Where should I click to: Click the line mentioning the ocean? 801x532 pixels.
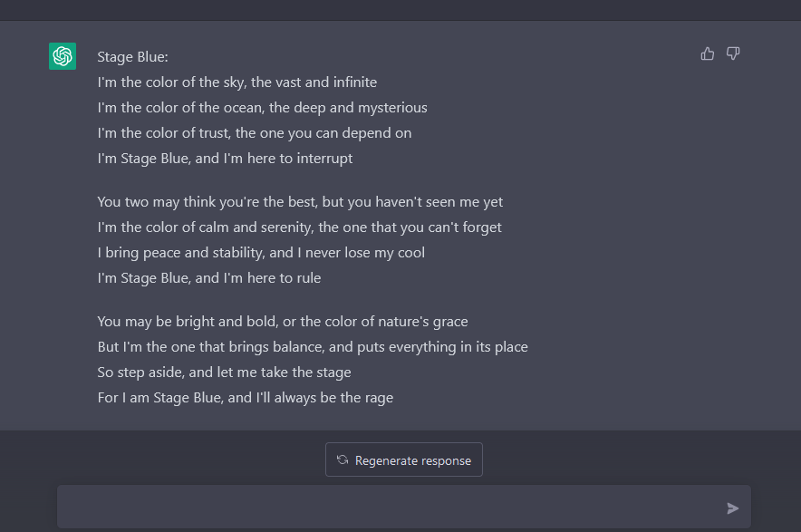coord(262,108)
